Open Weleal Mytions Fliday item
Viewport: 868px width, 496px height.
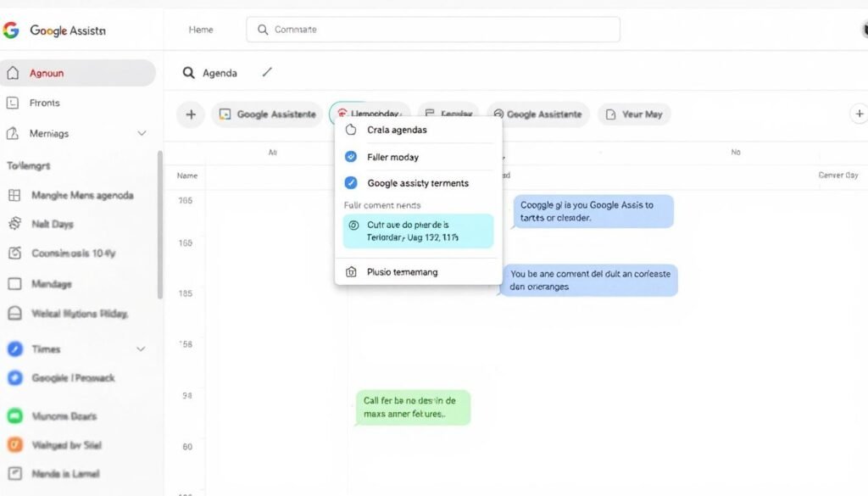tap(80, 314)
